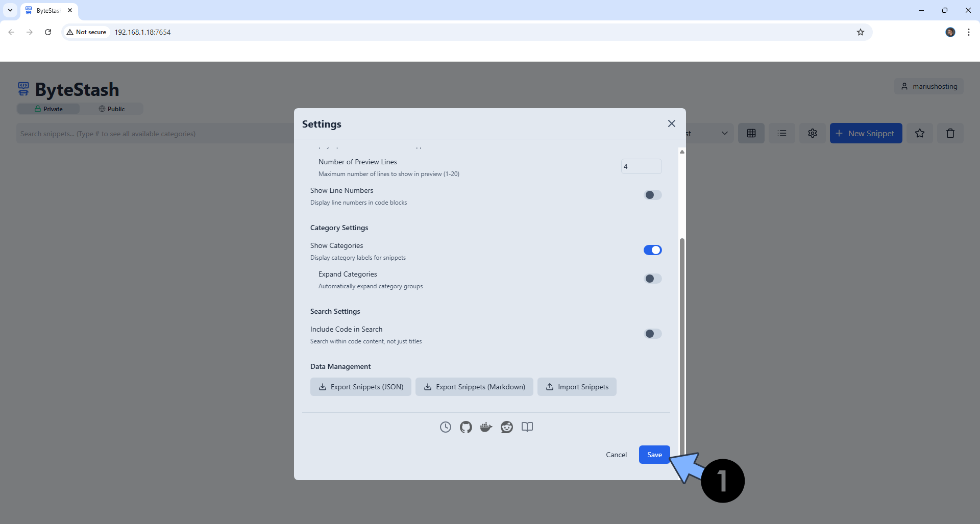The height and width of the screenshot is (524, 980).
Task: Open the Reddit community link
Action: coord(506,427)
